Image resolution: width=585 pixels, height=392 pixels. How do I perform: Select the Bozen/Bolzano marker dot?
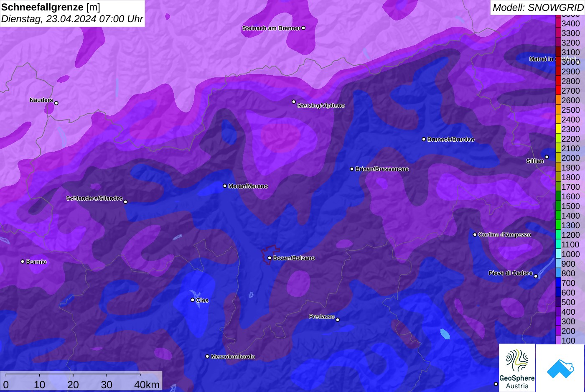coord(270,258)
